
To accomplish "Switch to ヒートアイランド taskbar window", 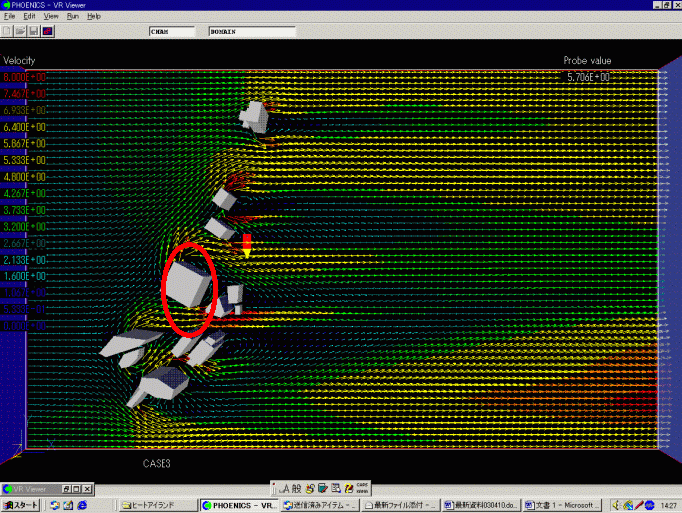I will pyautogui.click(x=157, y=505).
